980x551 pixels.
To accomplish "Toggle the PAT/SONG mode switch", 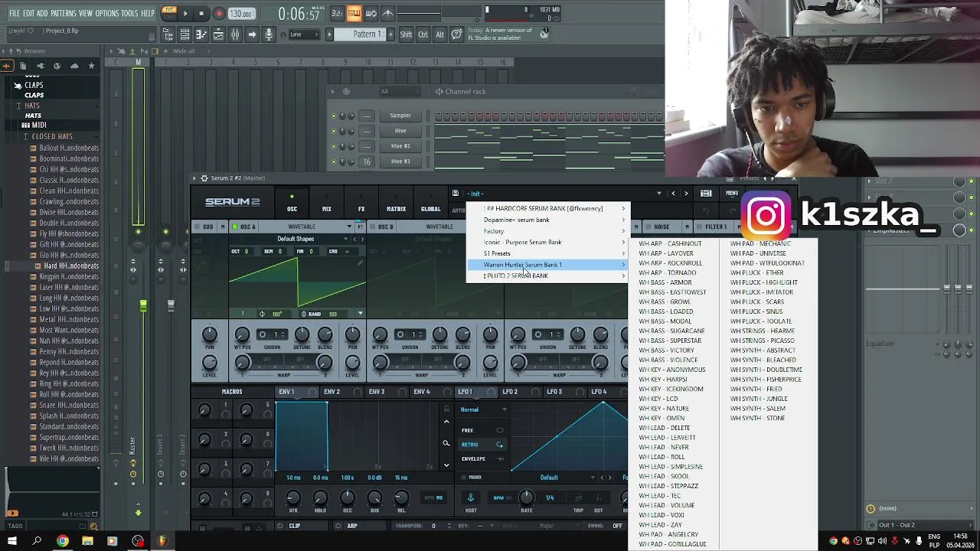I will 169,13.
